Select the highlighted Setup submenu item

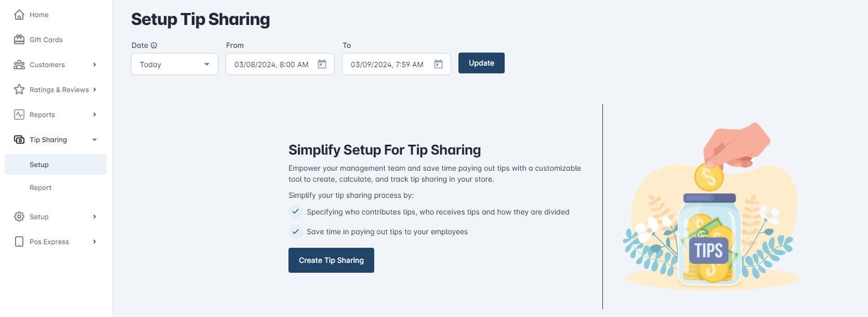[39, 164]
